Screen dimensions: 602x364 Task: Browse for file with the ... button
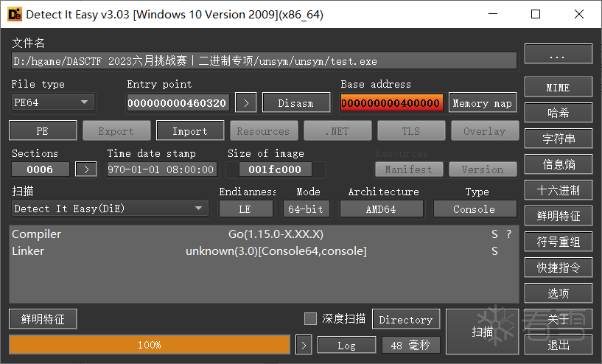559,54
